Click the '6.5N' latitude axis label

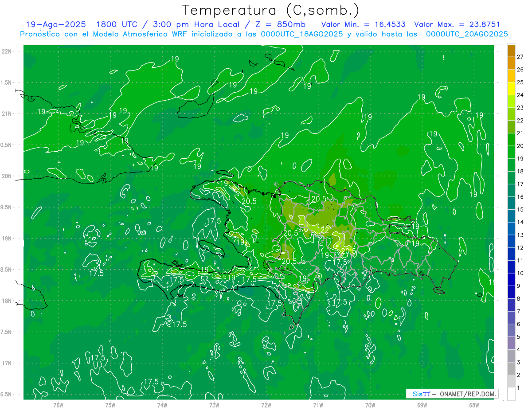tap(7, 395)
